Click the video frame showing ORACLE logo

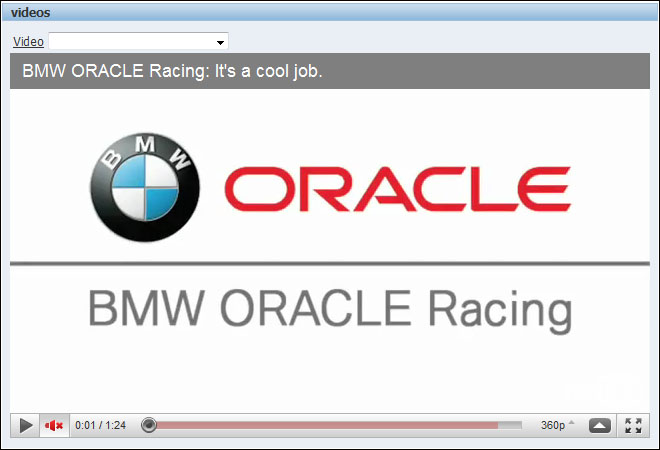[330, 251]
